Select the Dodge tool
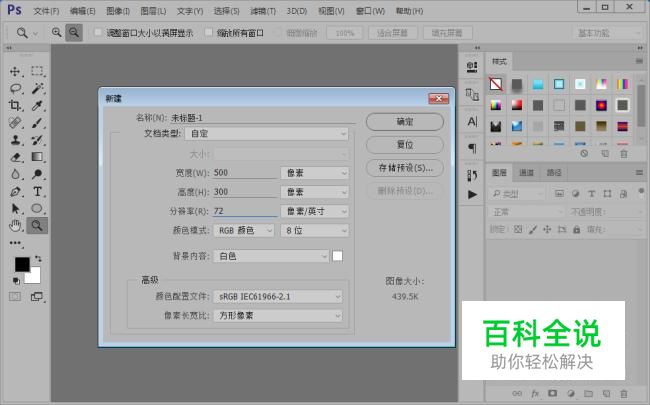 tap(37, 174)
